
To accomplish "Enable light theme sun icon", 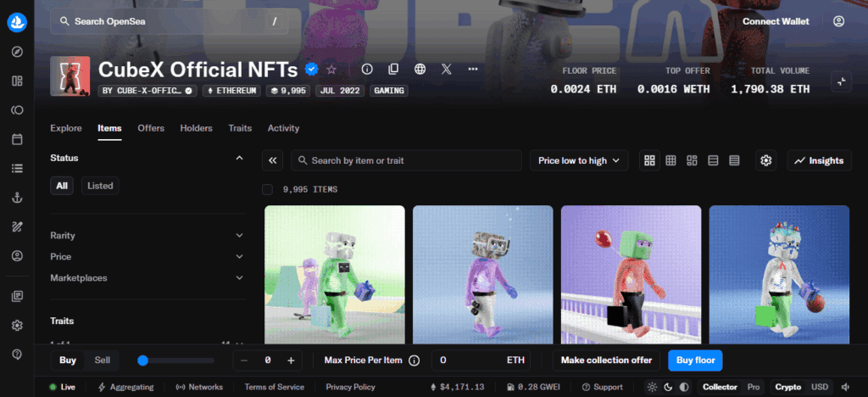I will point(652,387).
